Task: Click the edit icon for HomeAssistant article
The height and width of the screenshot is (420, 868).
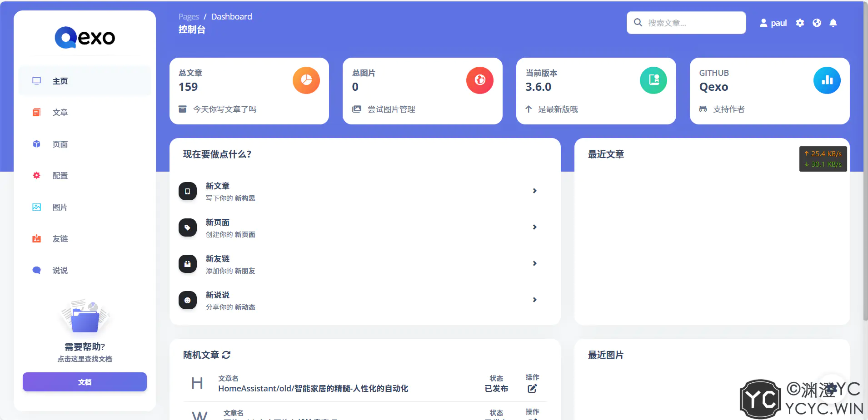Action: pyautogui.click(x=532, y=389)
